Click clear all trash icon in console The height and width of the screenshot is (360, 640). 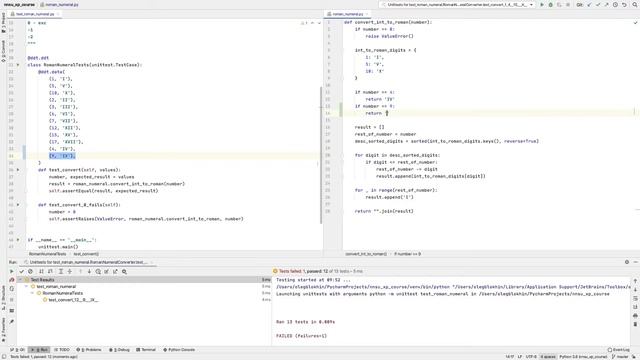coord(635,324)
